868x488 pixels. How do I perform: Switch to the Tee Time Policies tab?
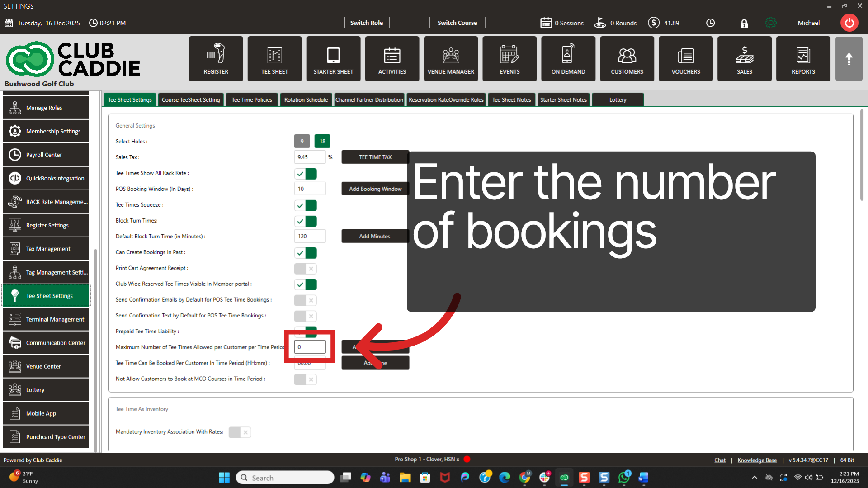pyautogui.click(x=251, y=99)
